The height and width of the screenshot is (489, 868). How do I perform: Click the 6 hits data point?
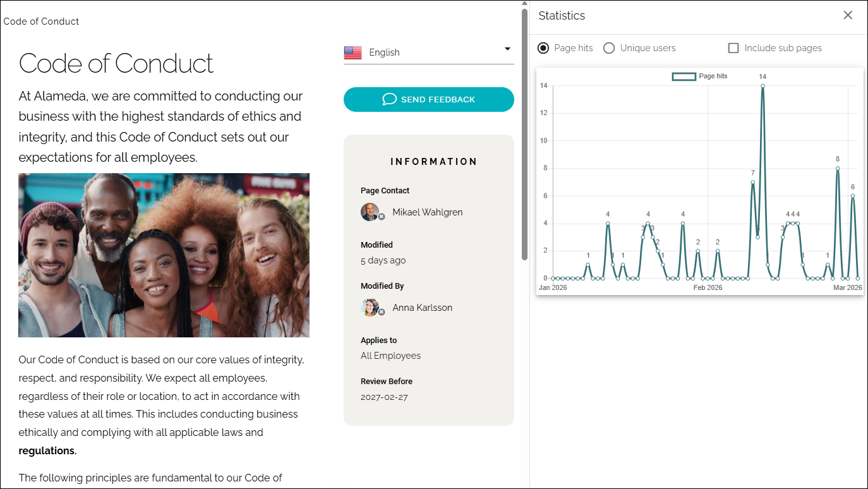[853, 196]
